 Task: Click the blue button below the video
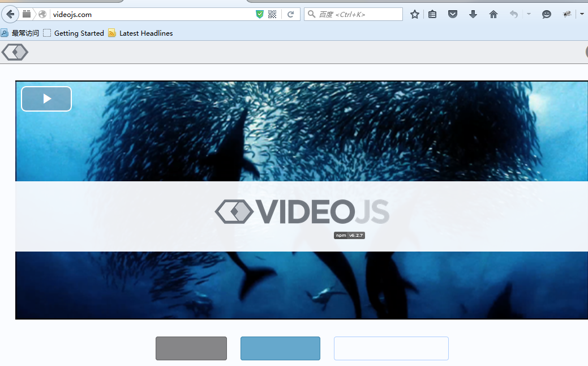(280, 348)
